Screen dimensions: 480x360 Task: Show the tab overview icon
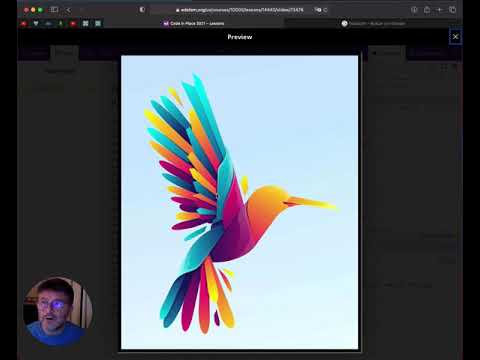[452, 10]
